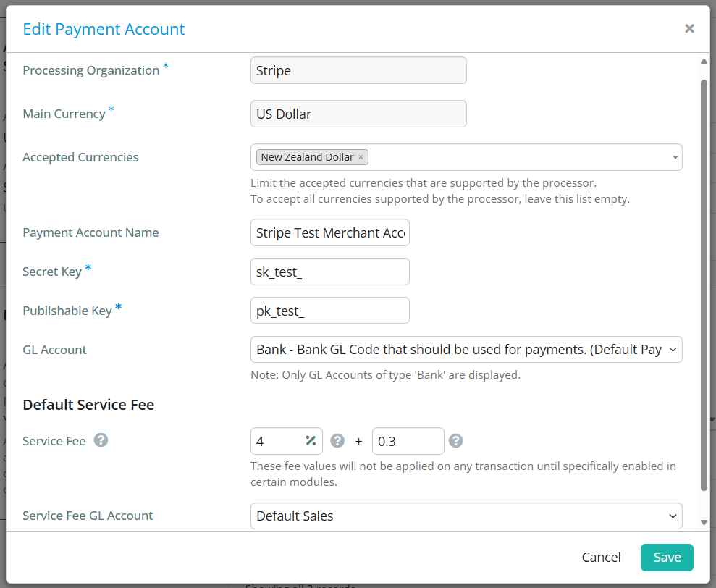Expand the Accepted Currencies dropdown arrow
This screenshot has width=716, height=588.
tap(675, 157)
